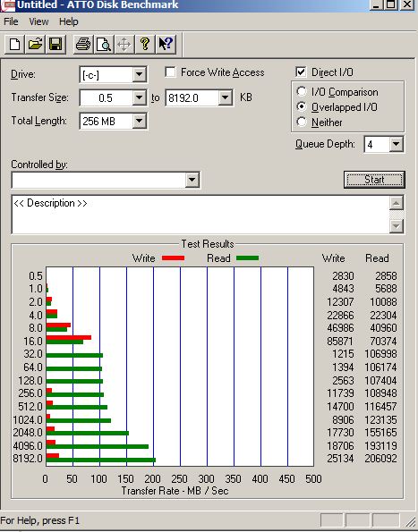
Task: Click the Test Results group title
Action: click(x=208, y=244)
